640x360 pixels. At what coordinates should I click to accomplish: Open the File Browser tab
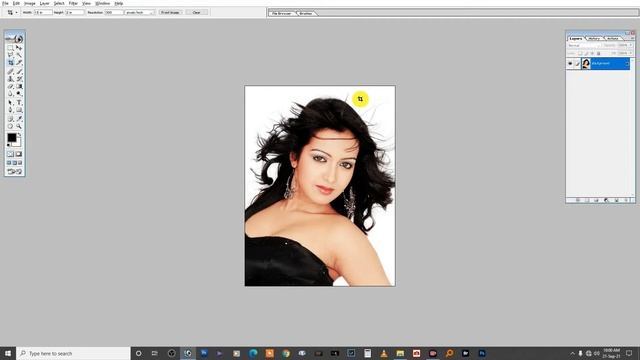point(282,13)
